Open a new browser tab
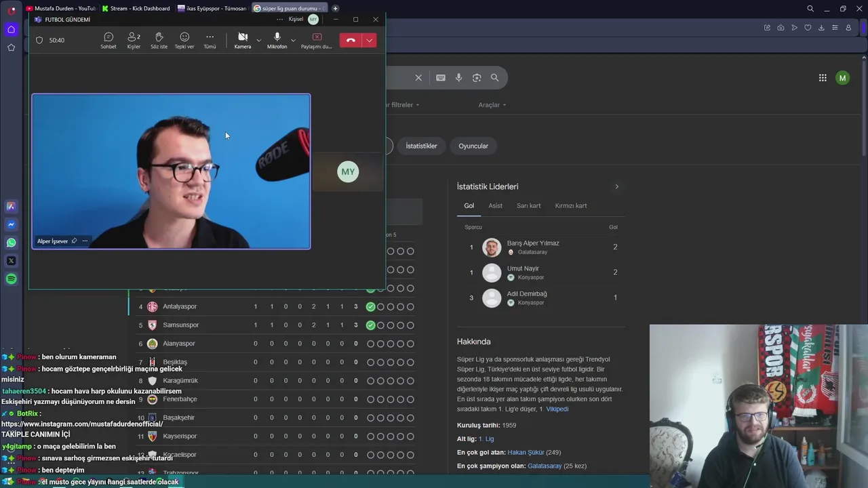Image resolution: width=868 pixels, height=488 pixels. [x=335, y=8]
